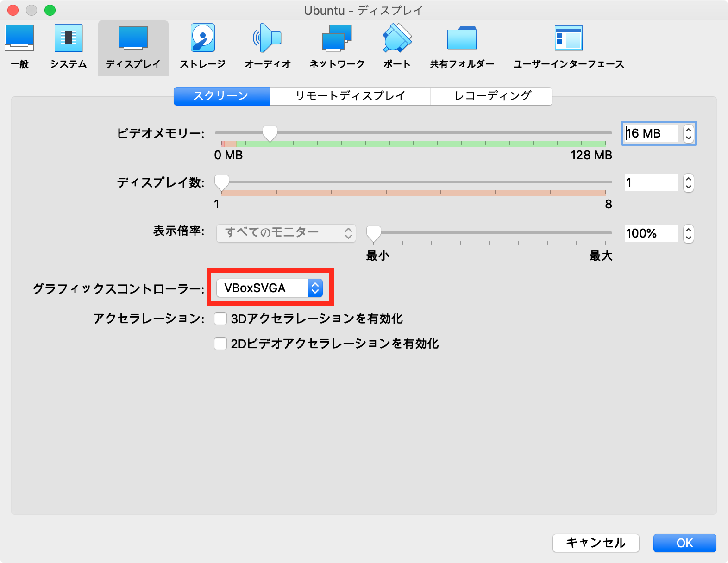728x563 pixels.
Task: Enable 3Dアクセラレーションを有効化 checkbox
Action: [x=220, y=319]
